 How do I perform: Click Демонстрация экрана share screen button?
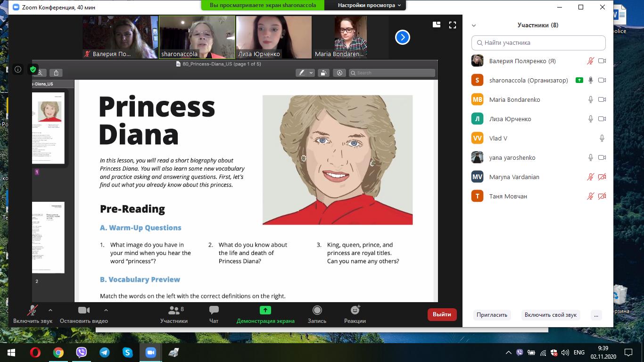point(265,314)
